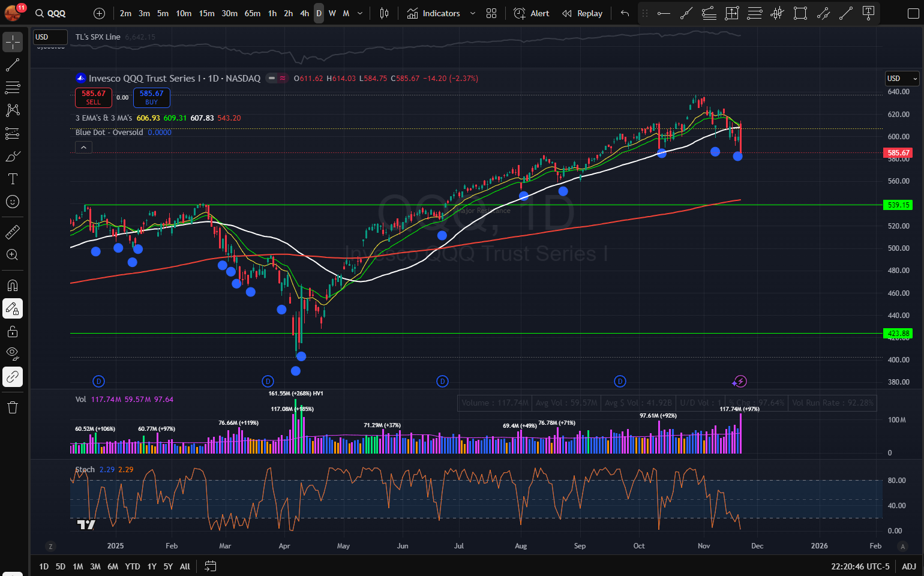Open forecasting and position tools group
Screen dimensions: 924x576
pyautogui.click(x=13, y=133)
